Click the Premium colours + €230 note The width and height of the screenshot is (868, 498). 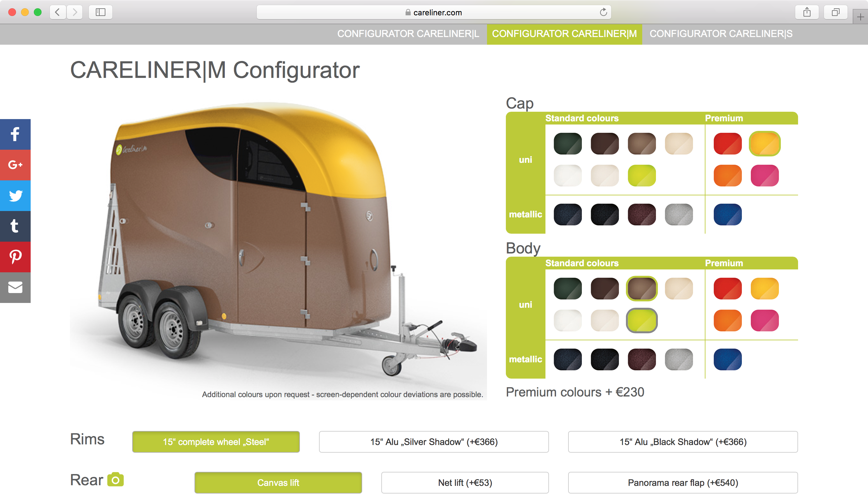(x=575, y=392)
